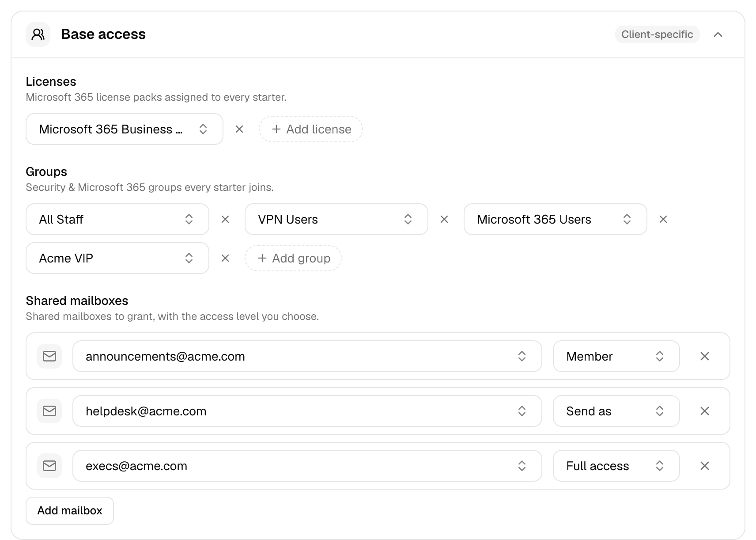Click Add license button
This screenshot has height=540, width=756.
311,129
